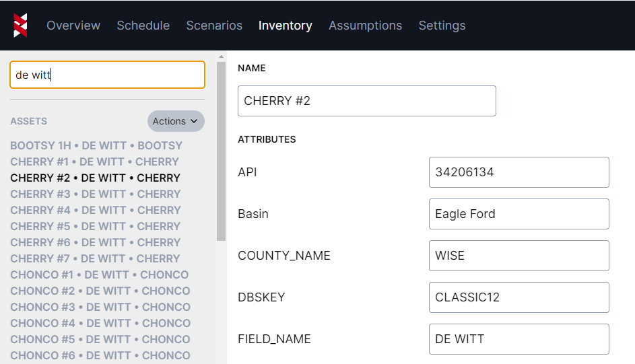635x364 pixels.
Task: Click the Basin field with Eagle Ford
Action: pyautogui.click(x=519, y=214)
